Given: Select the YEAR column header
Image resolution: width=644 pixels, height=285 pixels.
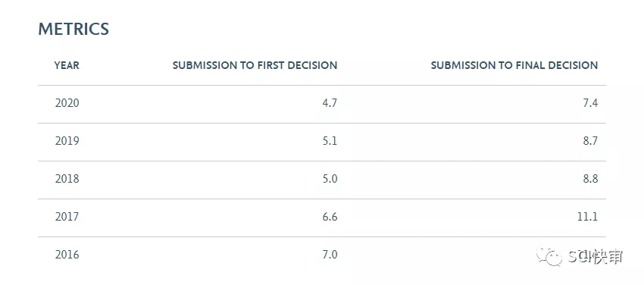Looking at the screenshot, I should (67, 65).
